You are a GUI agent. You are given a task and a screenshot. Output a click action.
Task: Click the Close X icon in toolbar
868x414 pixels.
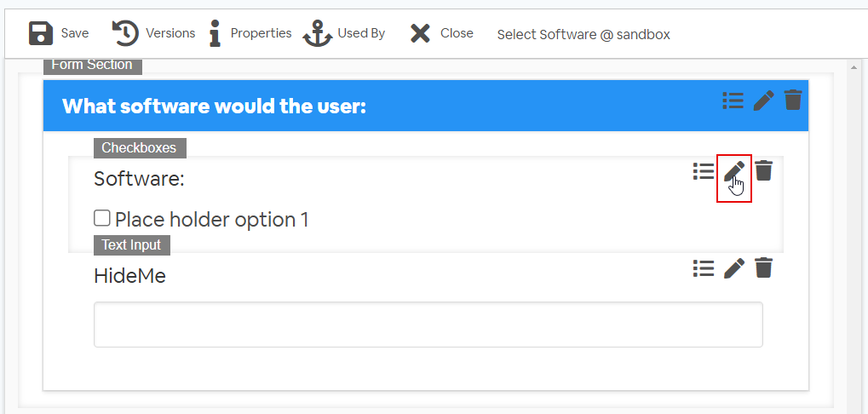(420, 33)
